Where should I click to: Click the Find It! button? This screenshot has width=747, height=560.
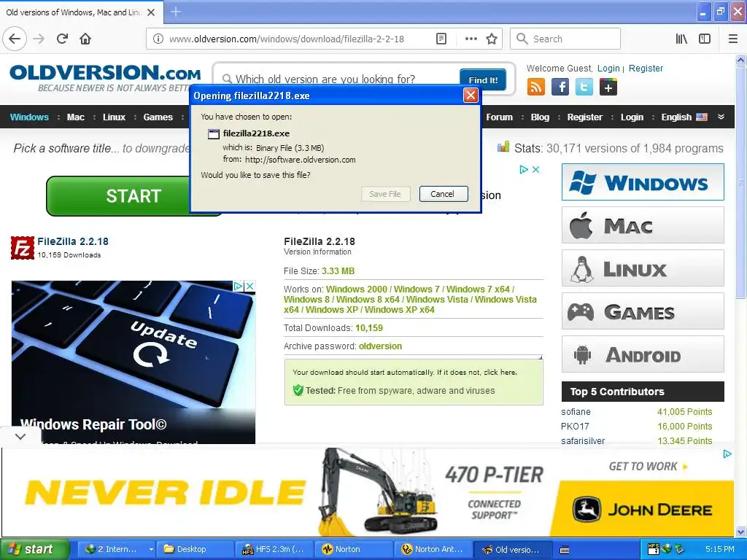coord(483,80)
